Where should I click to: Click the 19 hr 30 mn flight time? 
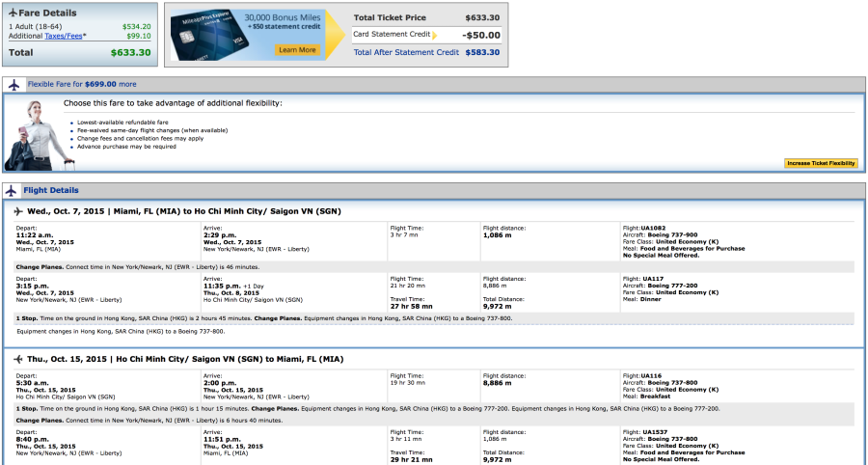click(408, 383)
